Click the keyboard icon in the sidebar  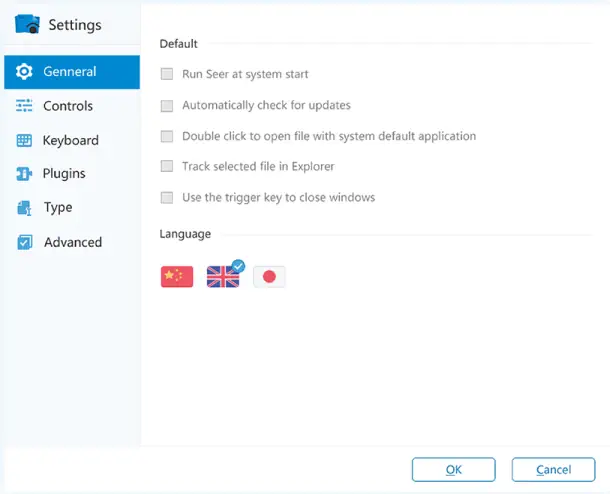click(24, 140)
